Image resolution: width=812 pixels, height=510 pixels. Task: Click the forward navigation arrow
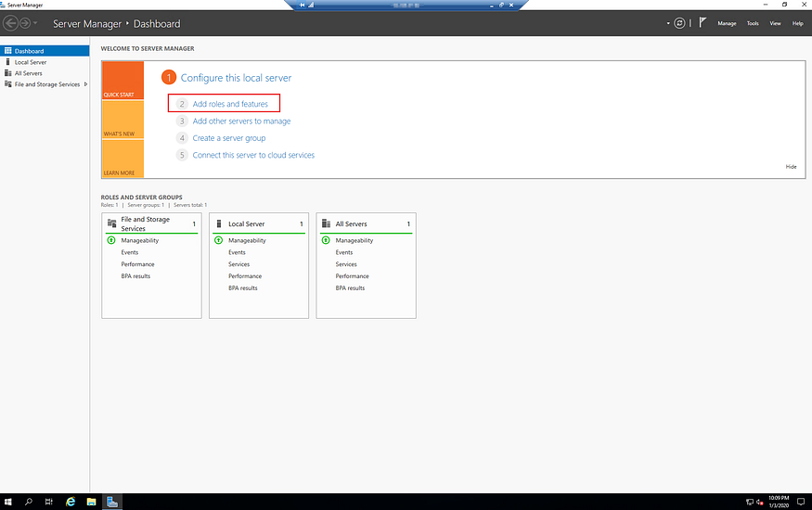click(x=24, y=23)
